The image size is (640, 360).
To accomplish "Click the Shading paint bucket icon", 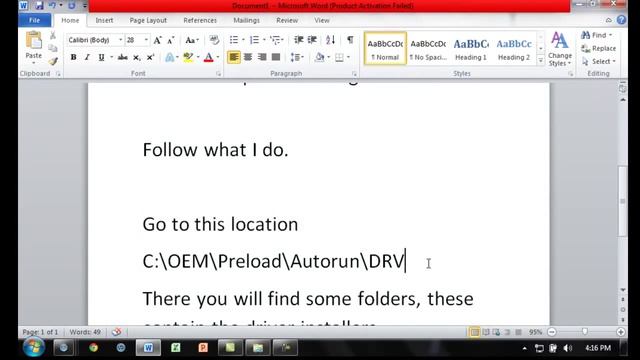I will tap(320, 57).
